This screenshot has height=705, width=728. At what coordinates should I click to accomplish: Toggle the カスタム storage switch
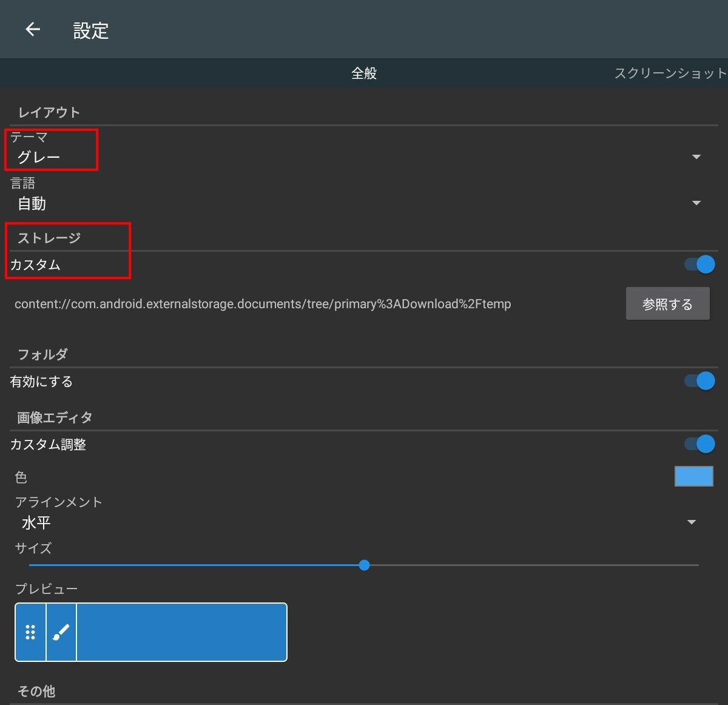(699, 265)
